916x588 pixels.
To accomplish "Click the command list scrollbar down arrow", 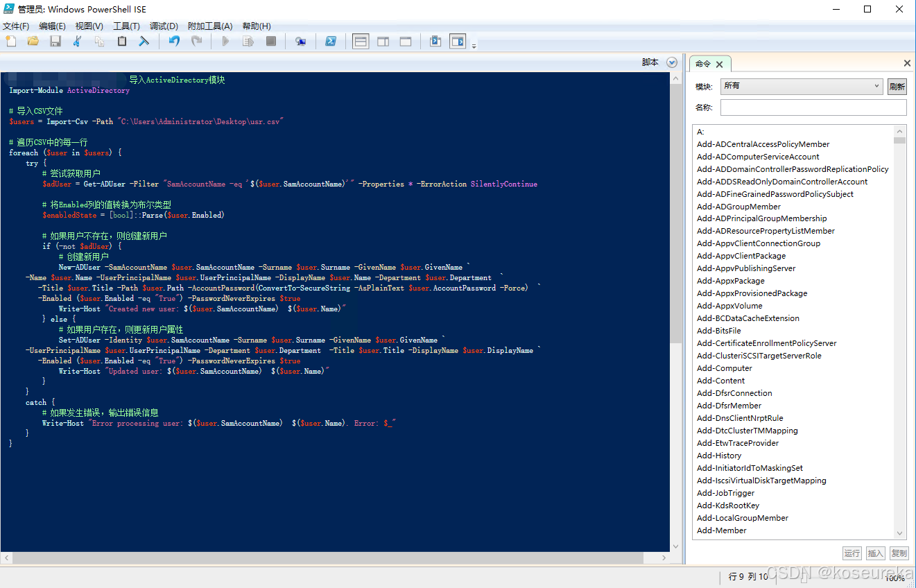I will click(900, 533).
